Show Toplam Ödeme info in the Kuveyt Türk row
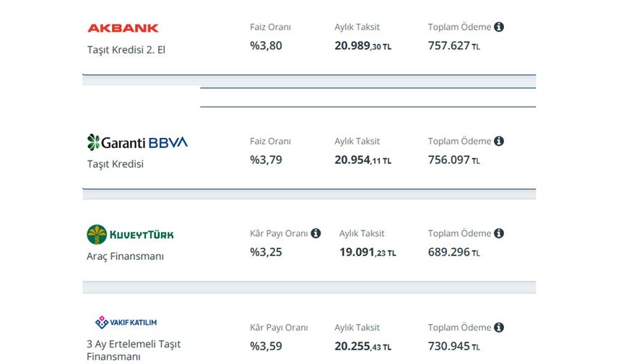Image resolution: width=621 pixels, height=364 pixels. tap(499, 233)
